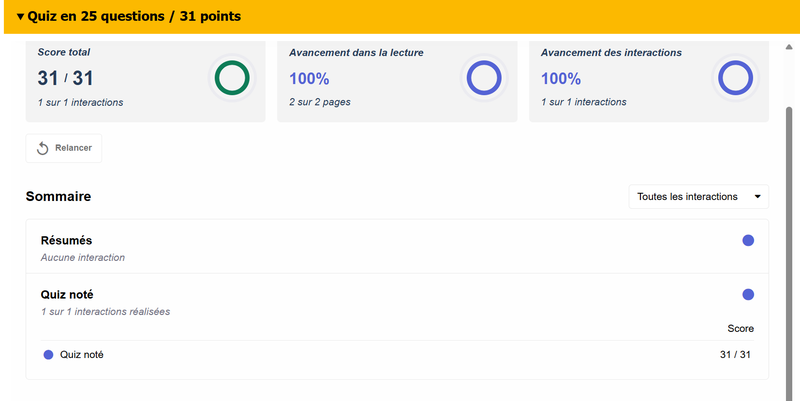Click the dropdown caret arrow in interactions filter

[x=757, y=197]
